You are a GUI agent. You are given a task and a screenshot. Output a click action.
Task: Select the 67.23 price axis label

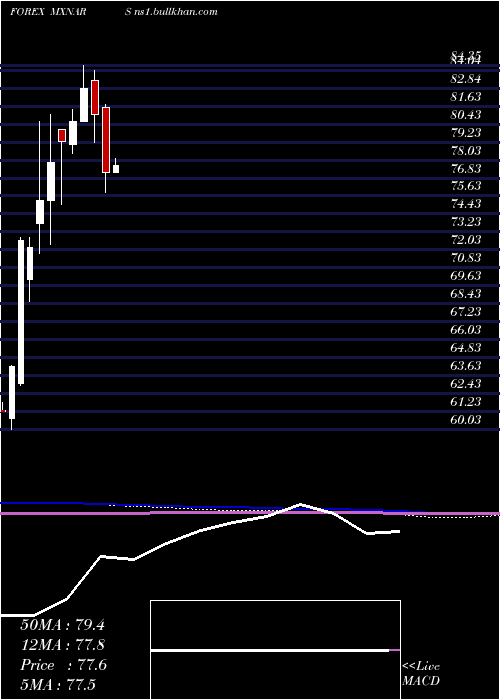[x=466, y=312]
